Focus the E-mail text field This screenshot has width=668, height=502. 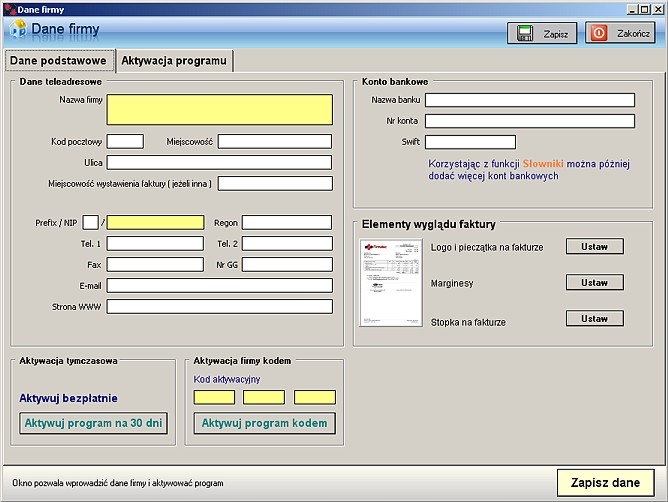coord(219,285)
